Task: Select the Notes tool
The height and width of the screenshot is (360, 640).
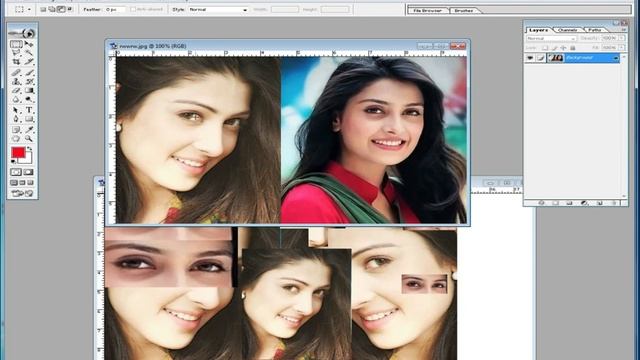Action: (16, 130)
